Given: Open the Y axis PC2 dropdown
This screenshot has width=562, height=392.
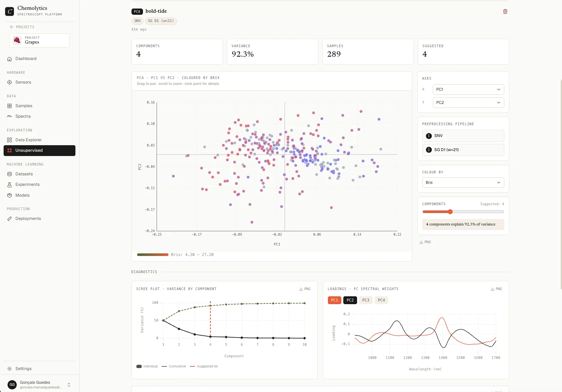Looking at the screenshot, I should click(468, 103).
